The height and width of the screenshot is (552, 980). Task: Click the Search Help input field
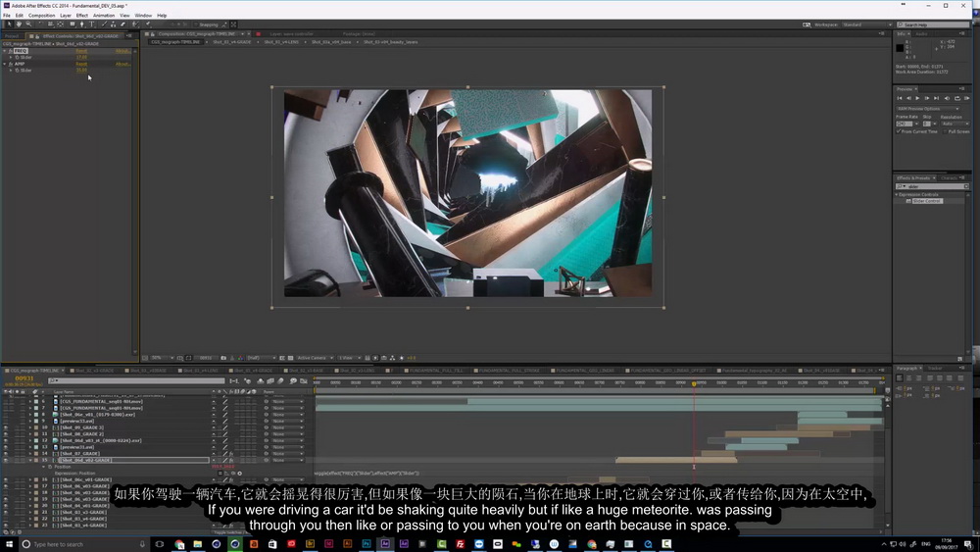(935, 25)
